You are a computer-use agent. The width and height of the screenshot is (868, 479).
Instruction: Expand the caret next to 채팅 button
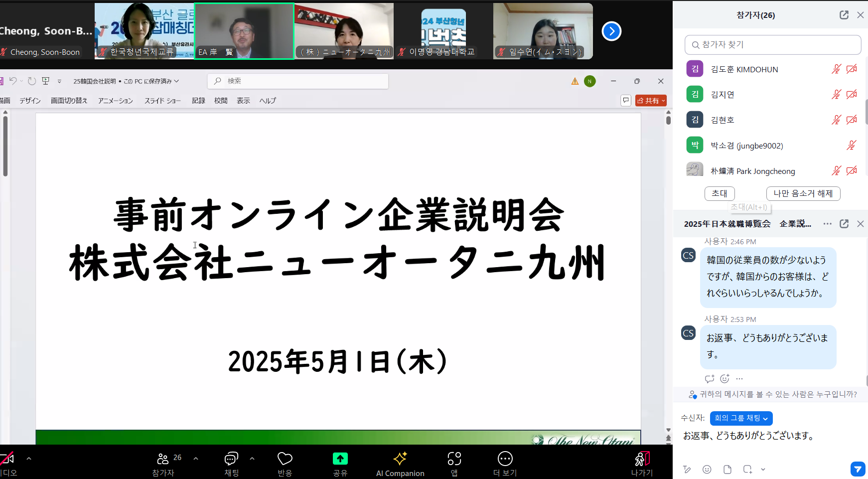click(x=252, y=459)
